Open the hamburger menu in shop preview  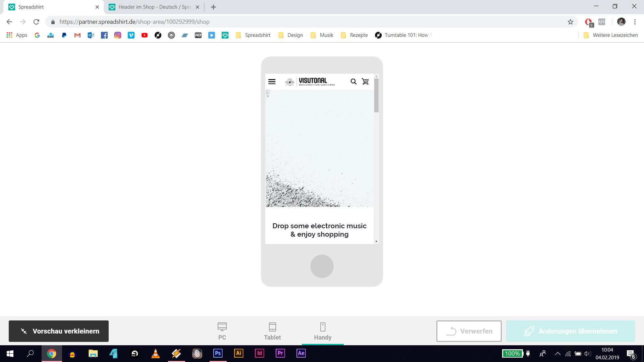coord(272,81)
